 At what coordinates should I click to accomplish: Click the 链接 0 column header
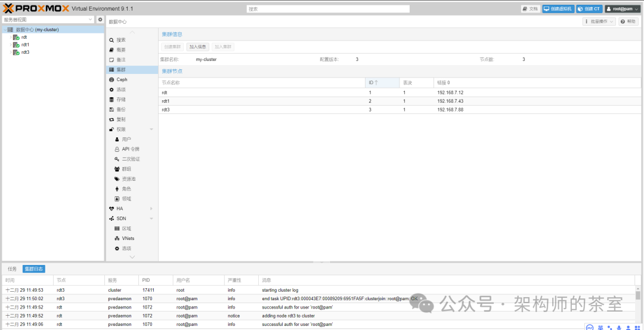click(538, 82)
